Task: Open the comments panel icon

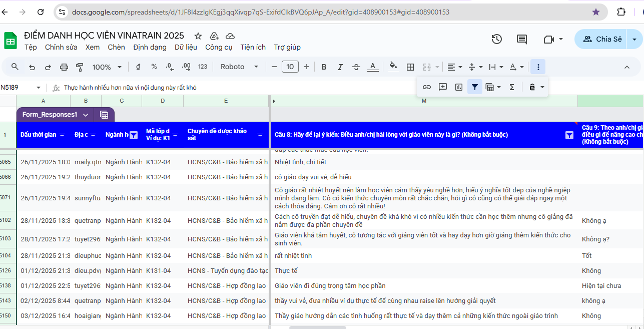Action: [522, 39]
